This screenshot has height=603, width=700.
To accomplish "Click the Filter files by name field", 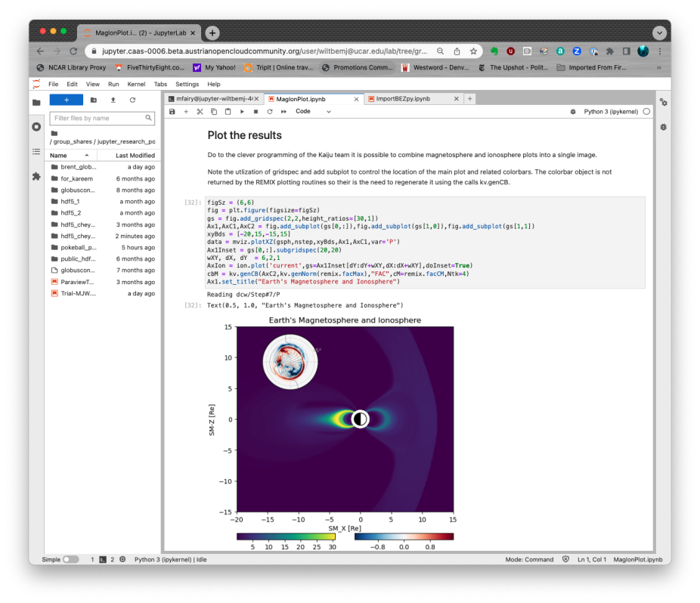I will pyautogui.click(x=97, y=118).
